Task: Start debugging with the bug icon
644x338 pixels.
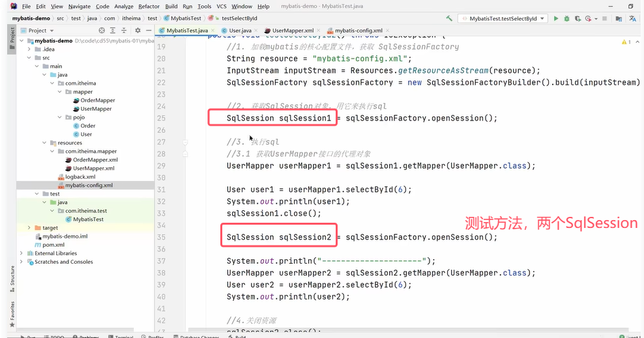Action: tap(567, 18)
